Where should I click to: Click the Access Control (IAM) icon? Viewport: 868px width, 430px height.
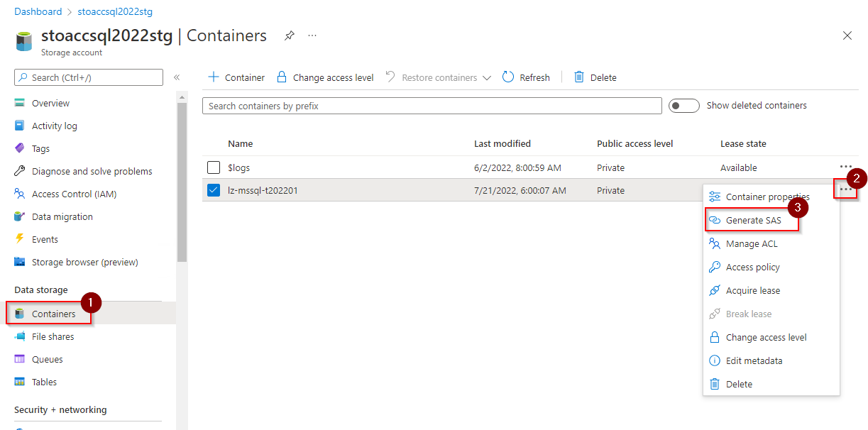(x=20, y=194)
